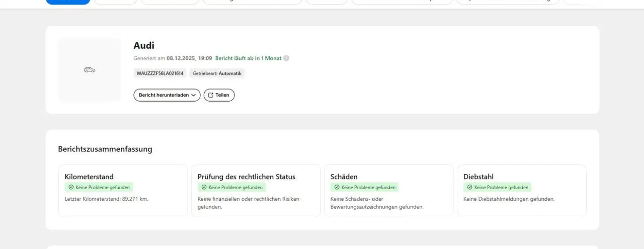Open the Diebstahl summary card title

pyautogui.click(x=478, y=177)
